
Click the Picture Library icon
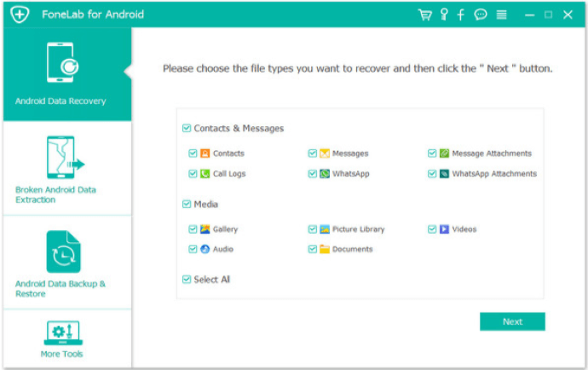(325, 228)
